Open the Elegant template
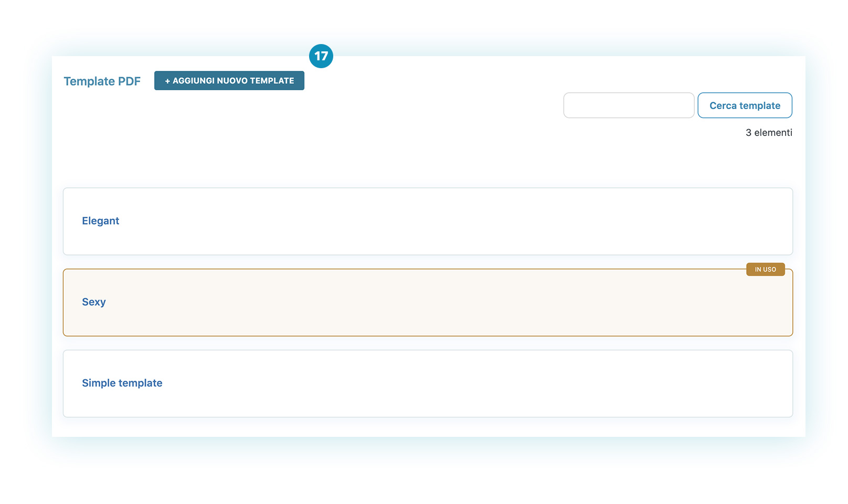 [x=100, y=221]
